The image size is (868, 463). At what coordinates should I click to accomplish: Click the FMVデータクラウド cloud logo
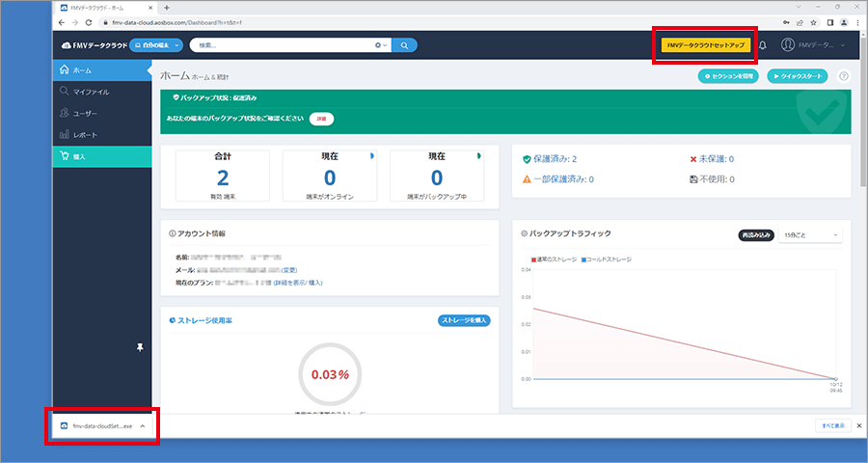pos(94,45)
